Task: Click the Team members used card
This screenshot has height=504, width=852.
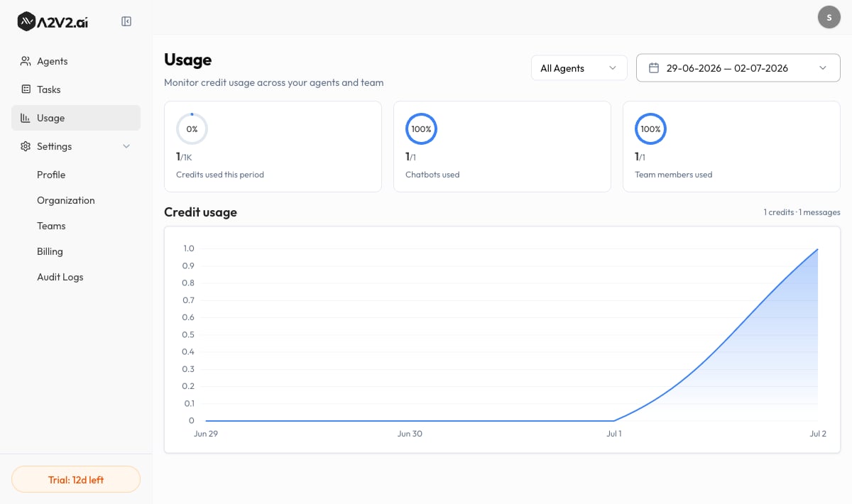Action: [x=731, y=146]
